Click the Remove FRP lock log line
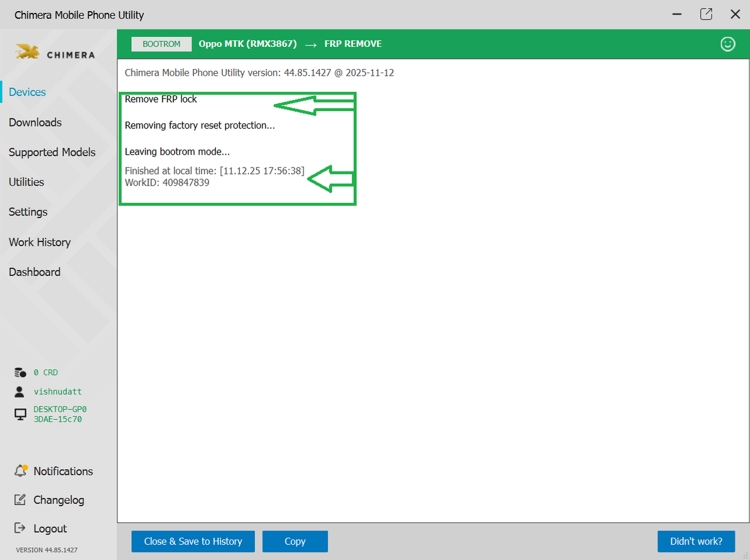Viewport: 750px width, 560px height. click(x=161, y=99)
